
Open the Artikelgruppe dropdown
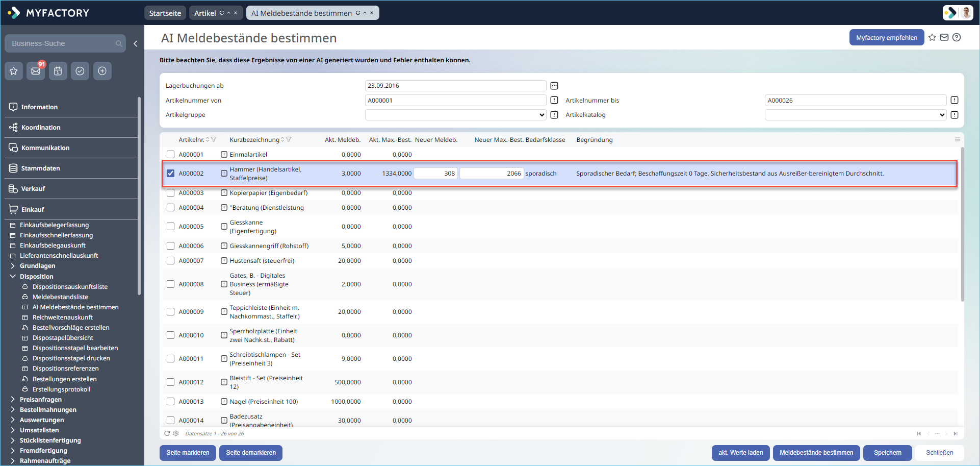pyautogui.click(x=456, y=115)
